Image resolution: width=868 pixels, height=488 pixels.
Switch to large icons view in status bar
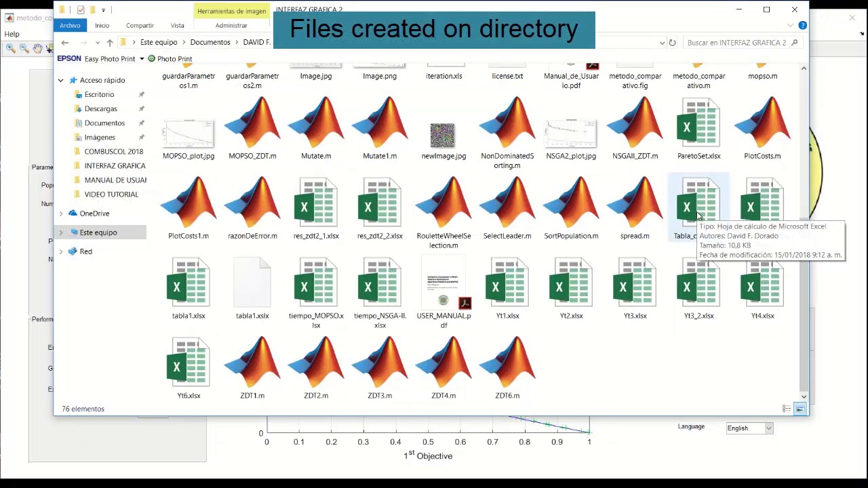tap(800, 409)
